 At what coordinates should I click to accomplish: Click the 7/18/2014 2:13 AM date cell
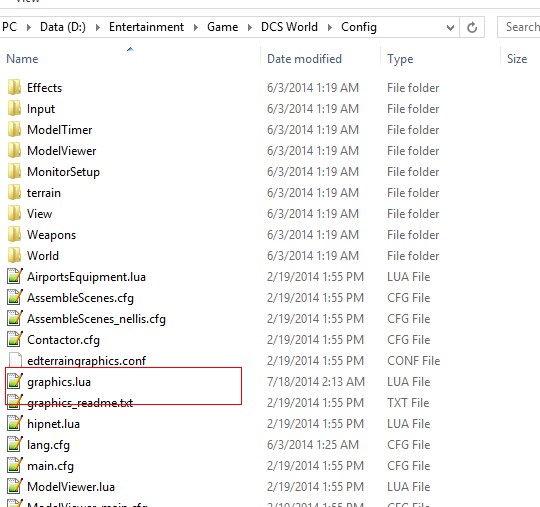[x=315, y=382]
